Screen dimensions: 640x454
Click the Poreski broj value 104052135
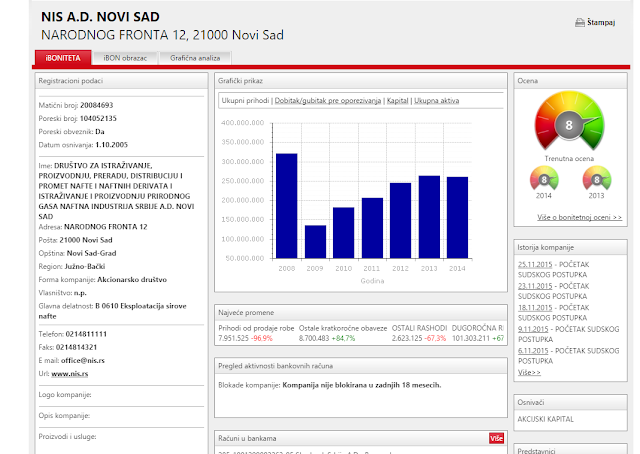[98, 118]
